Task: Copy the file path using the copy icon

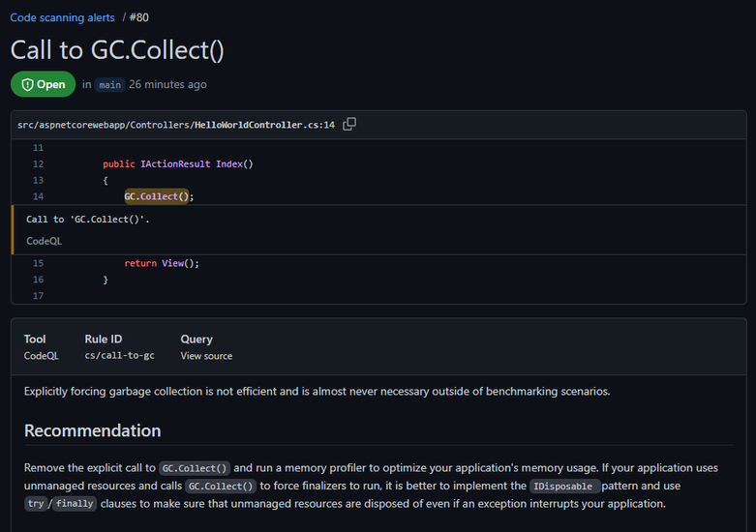Action: point(349,125)
